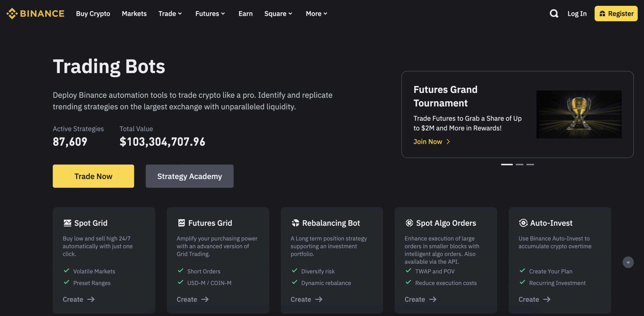This screenshot has height=316, width=644.
Task: Expand the Trade dropdown menu
Action: tap(170, 13)
